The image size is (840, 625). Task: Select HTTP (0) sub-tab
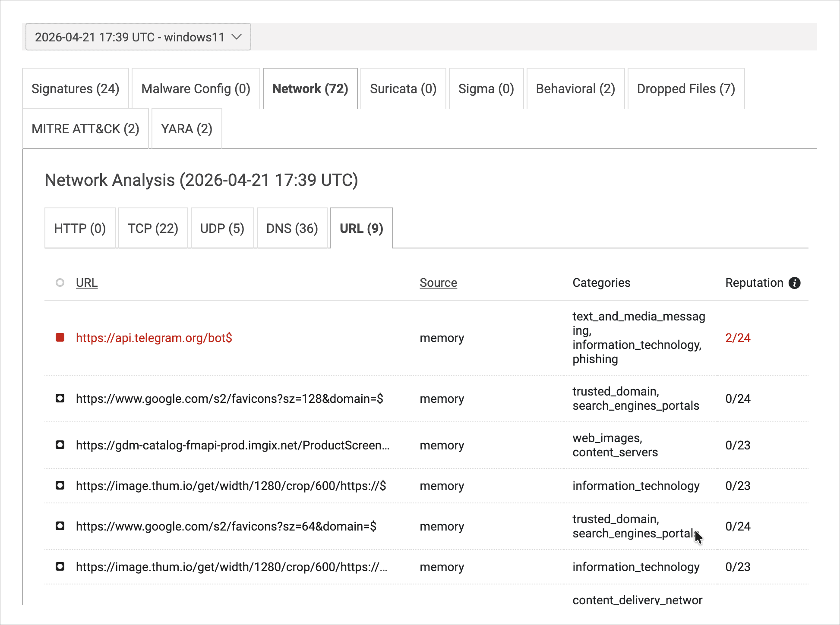click(x=80, y=228)
